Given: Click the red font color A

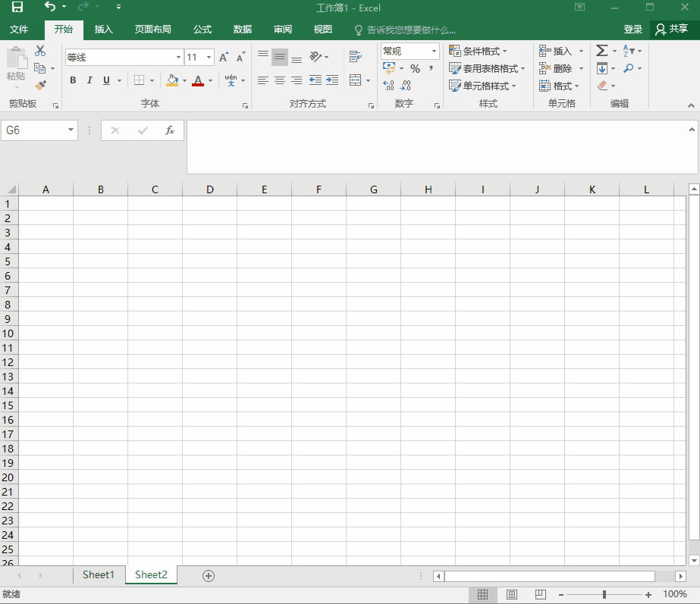Looking at the screenshot, I should 198,80.
